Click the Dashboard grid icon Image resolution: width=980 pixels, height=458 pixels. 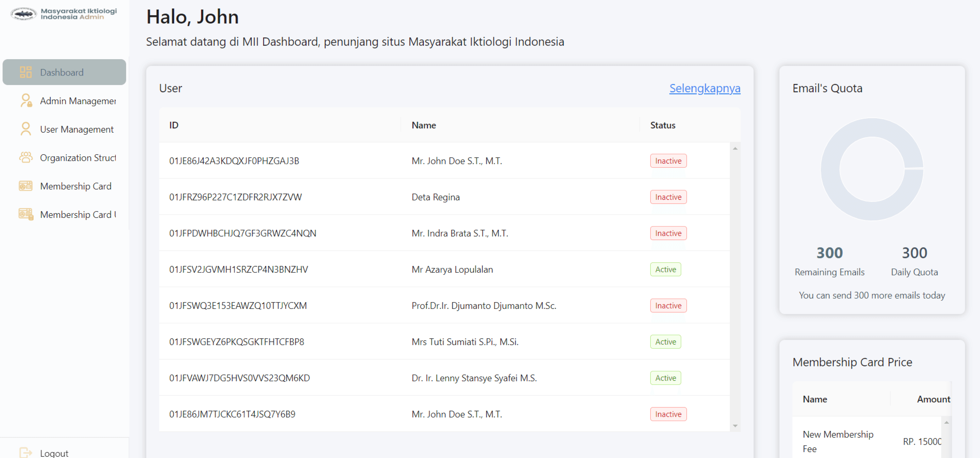[x=25, y=72]
